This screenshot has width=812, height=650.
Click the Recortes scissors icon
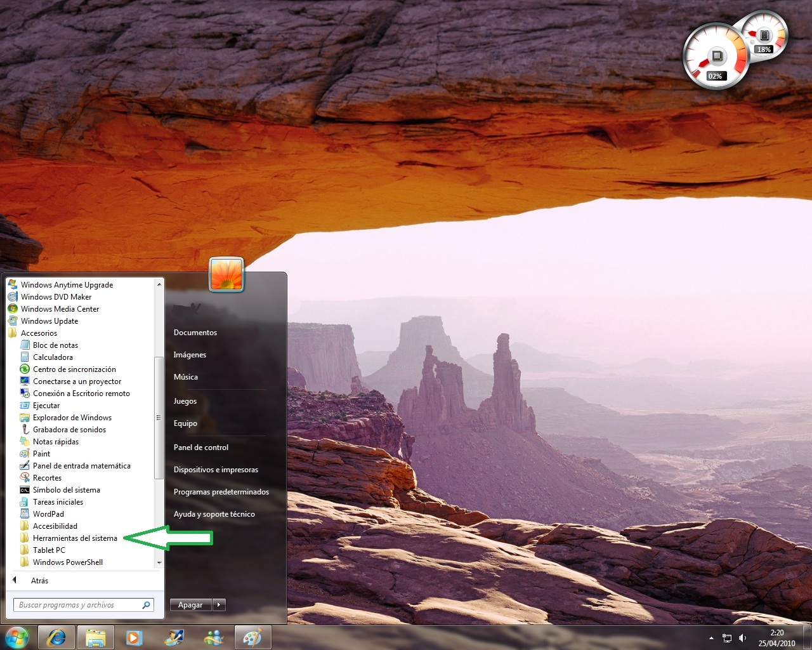pyautogui.click(x=25, y=478)
